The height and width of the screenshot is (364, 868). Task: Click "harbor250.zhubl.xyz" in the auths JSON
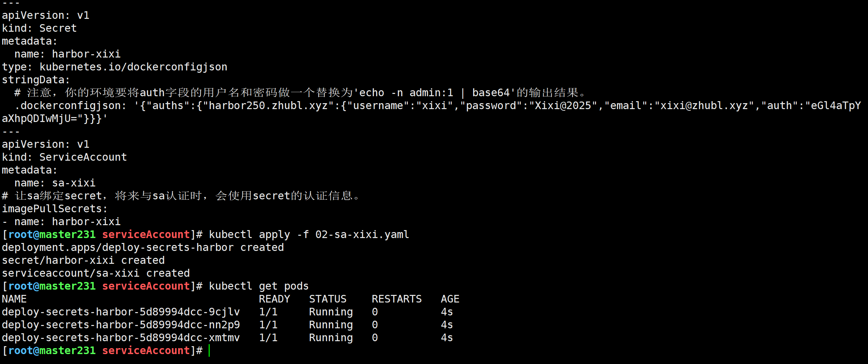click(268, 105)
